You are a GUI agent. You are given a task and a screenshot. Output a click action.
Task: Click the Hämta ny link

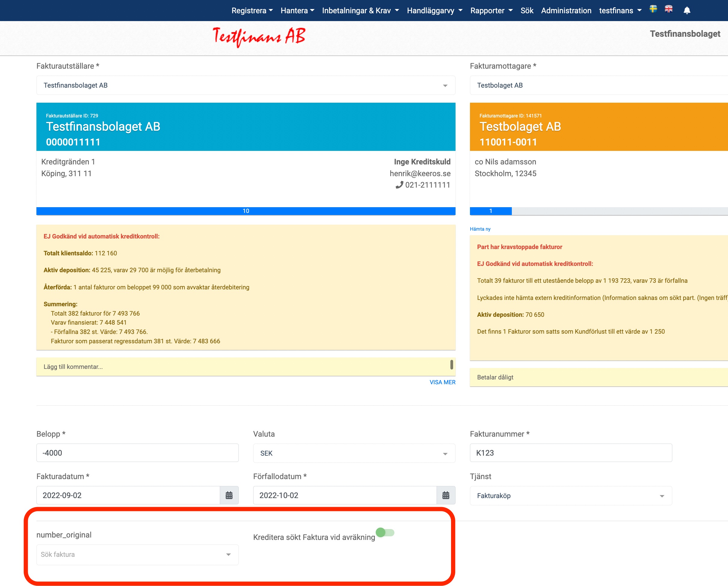[480, 229]
